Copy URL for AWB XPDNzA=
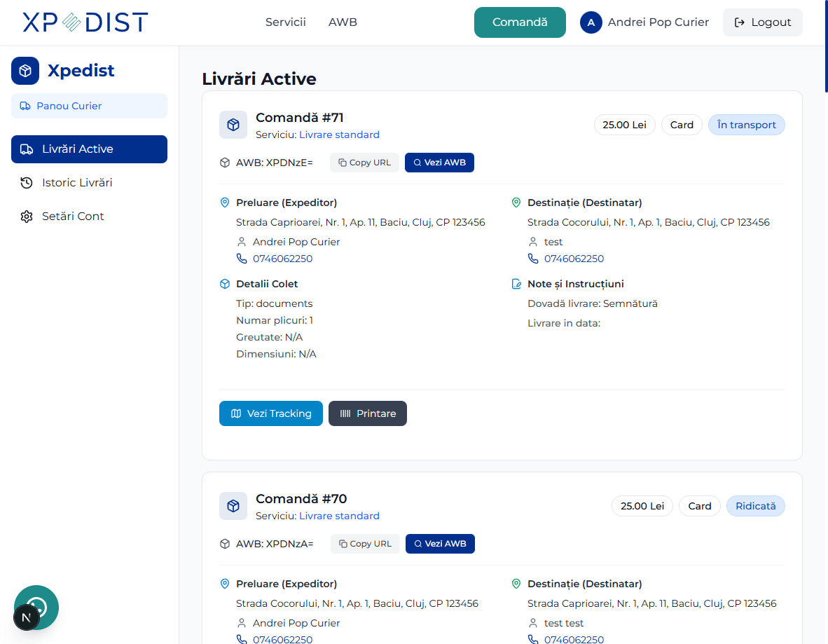This screenshot has height=644, width=828. 365,544
